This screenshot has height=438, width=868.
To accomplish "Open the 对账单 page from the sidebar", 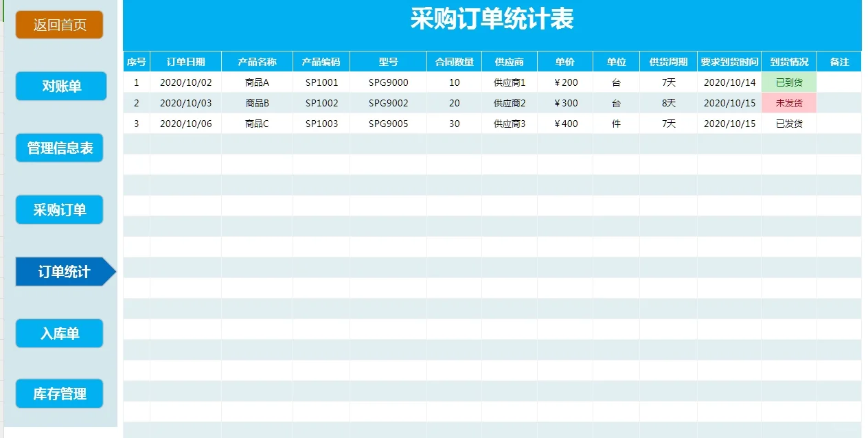I will point(60,86).
